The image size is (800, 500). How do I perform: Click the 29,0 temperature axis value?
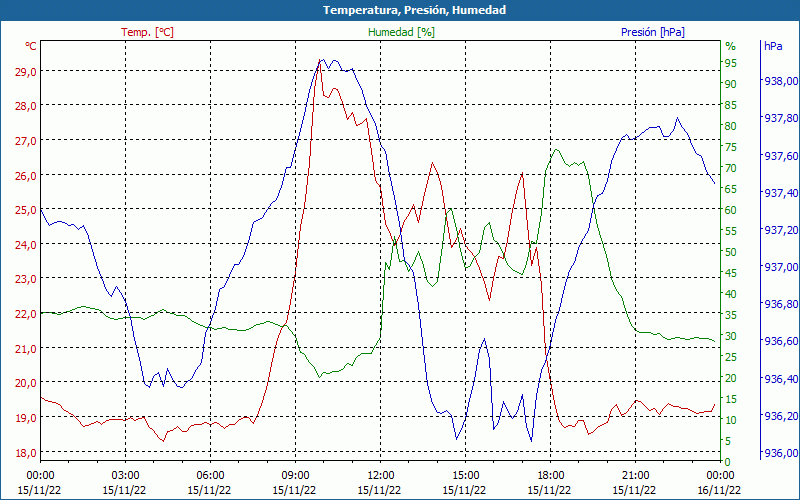point(26,71)
